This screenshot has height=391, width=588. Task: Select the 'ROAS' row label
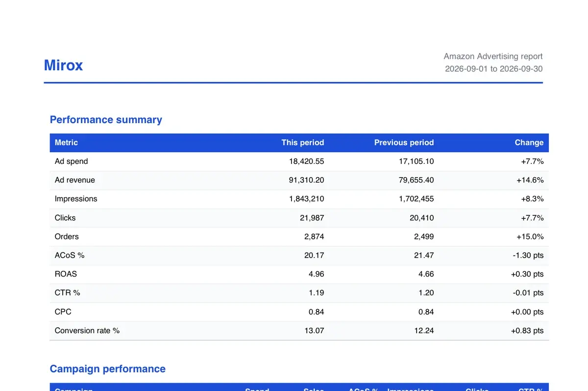(66, 274)
